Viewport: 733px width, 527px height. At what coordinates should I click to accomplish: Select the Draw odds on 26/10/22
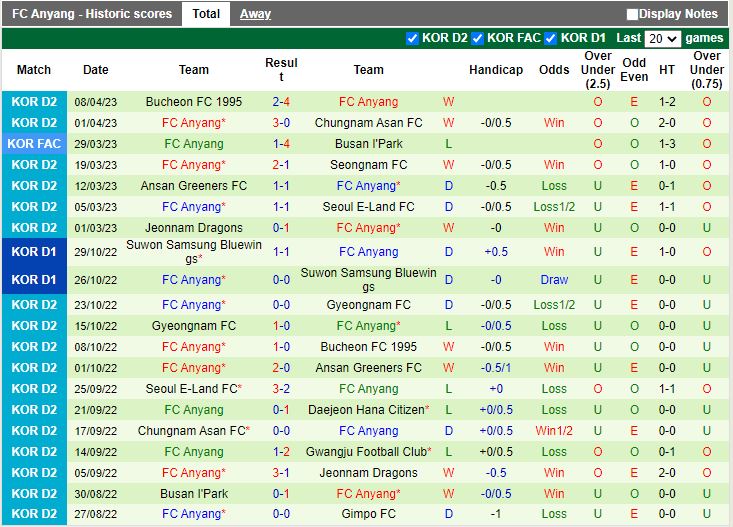[x=554, y=280]
